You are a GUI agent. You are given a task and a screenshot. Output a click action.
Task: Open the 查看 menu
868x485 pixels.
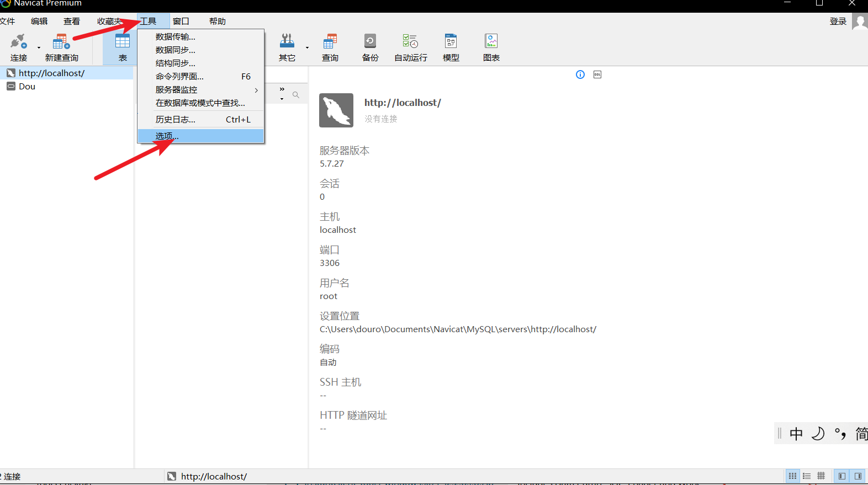pos(72,22)
